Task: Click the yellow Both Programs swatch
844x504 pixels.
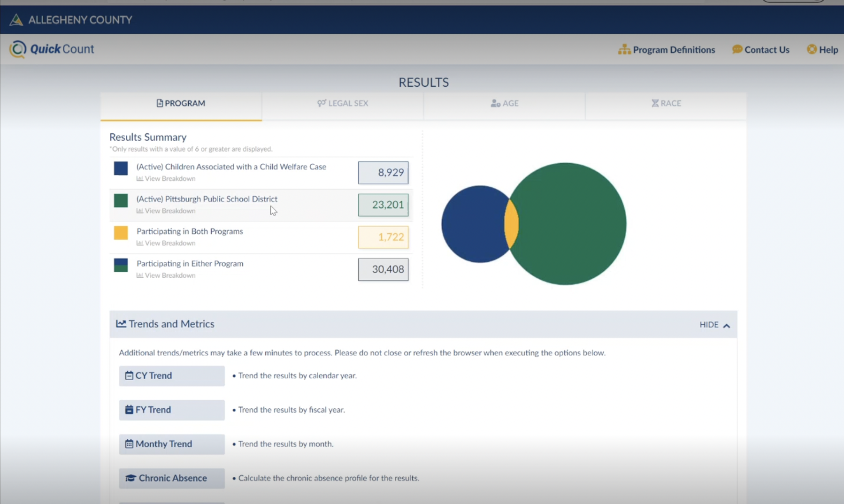Action: 121,233
